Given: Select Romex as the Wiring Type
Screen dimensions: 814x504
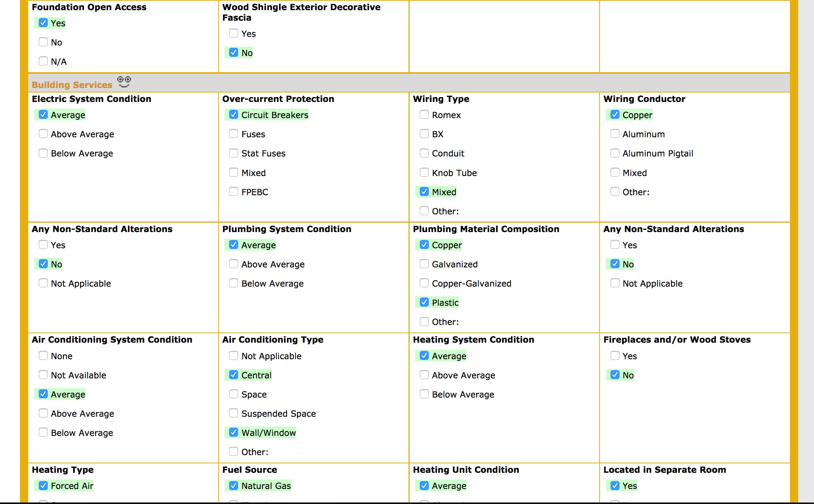Looking at the screenshot, I should (424, 114).
